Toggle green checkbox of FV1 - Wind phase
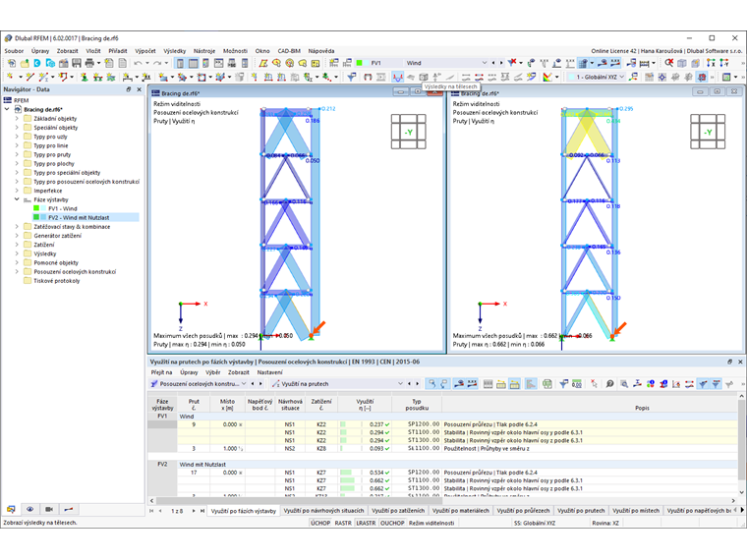The height and width of the screenshot is (560, 747). coord(36,208)
